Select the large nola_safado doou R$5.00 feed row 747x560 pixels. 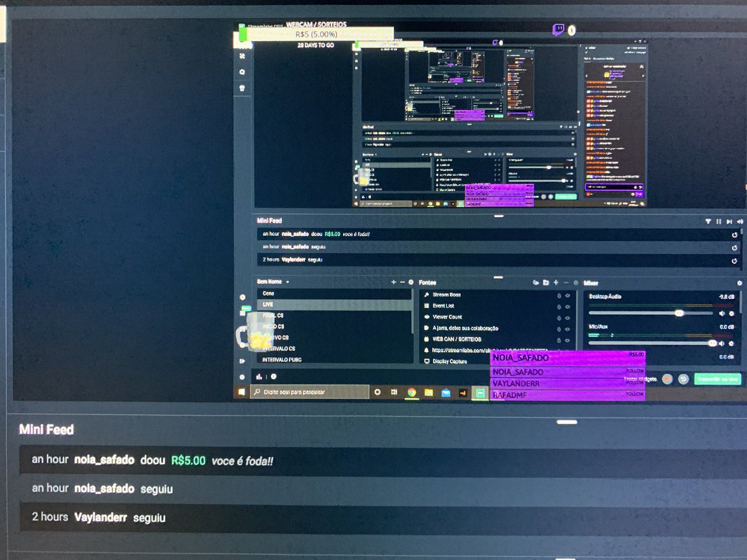point(383,460)
